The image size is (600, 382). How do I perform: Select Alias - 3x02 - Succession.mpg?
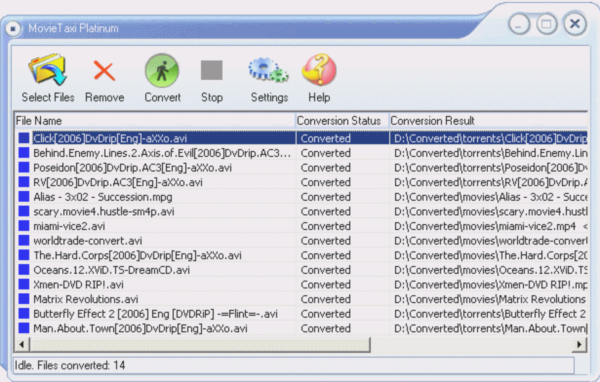click(103, 197)
